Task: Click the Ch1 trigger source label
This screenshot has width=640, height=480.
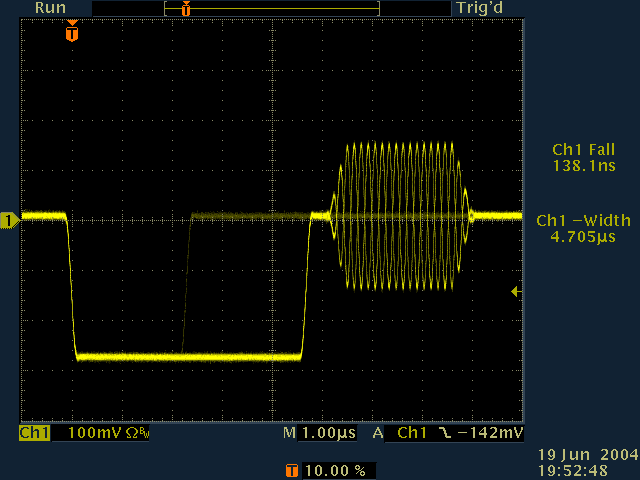Action: [x=411, y=434]
